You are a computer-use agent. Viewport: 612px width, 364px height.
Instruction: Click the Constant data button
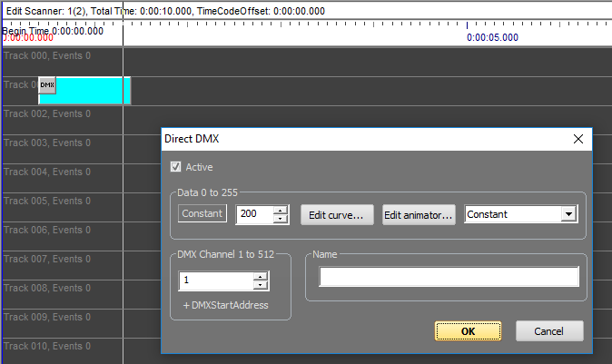point(202,214)
